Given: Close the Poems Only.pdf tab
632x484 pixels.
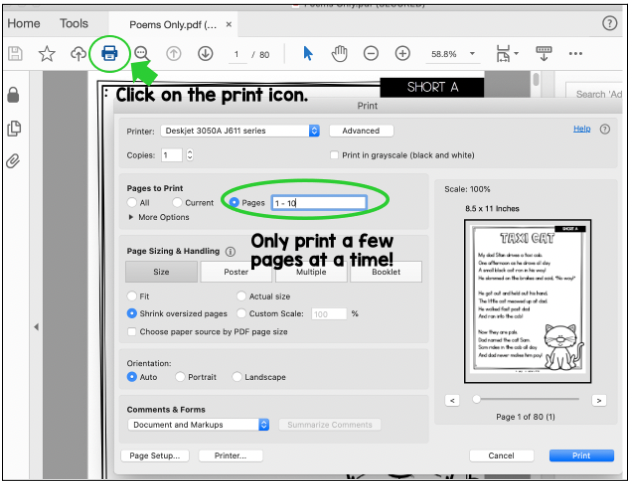Looking at the screenshot, I should pos(229,25).
